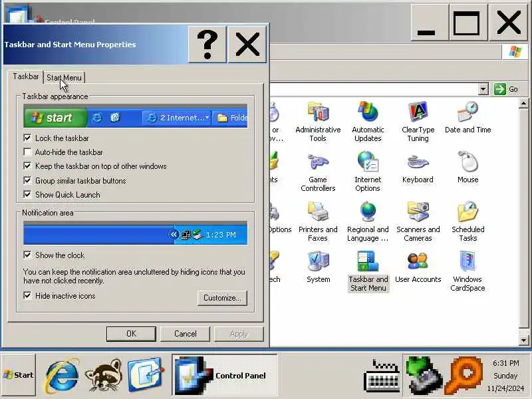532x399 pixels.
Task: Open User Accounts in Control Panel
Action: [x=418, y=267]
